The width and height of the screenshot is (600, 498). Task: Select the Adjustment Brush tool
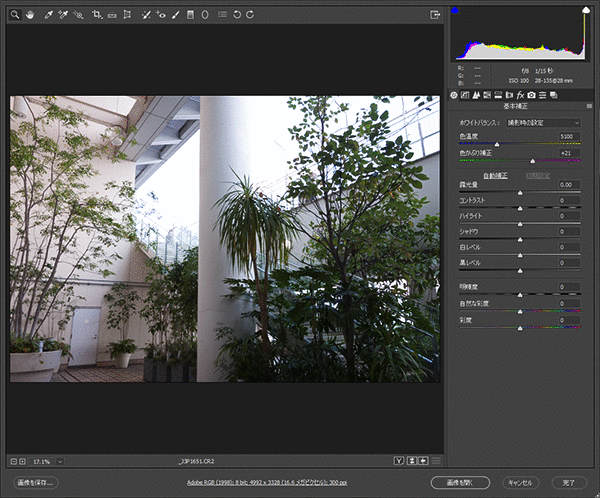tap(176, 15)
